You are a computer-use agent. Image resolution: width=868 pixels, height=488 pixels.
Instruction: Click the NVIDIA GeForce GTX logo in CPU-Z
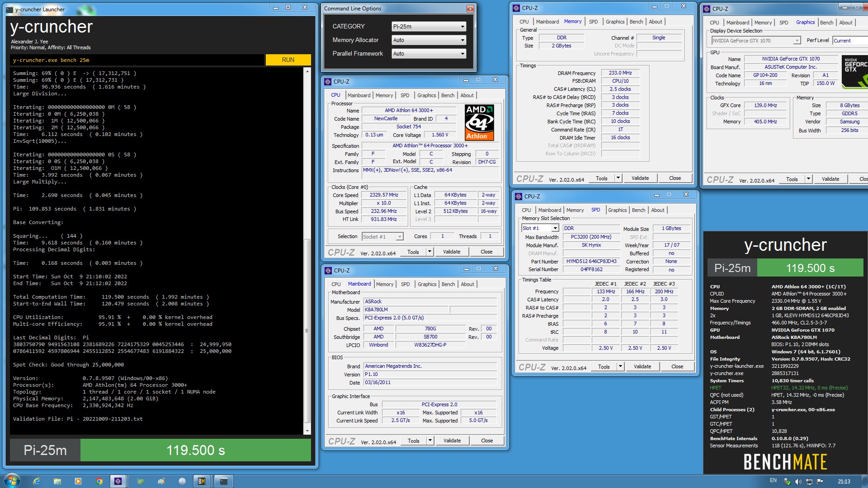point(855,71)
